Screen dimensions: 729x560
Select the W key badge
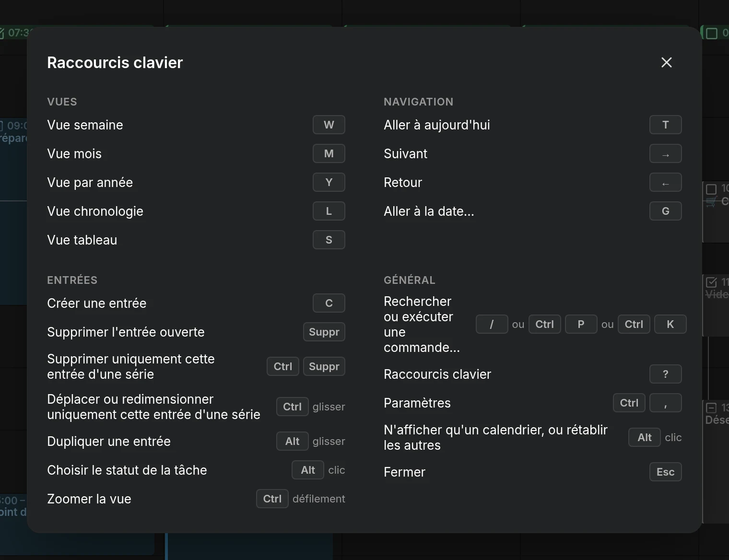[x=329, y=125]
